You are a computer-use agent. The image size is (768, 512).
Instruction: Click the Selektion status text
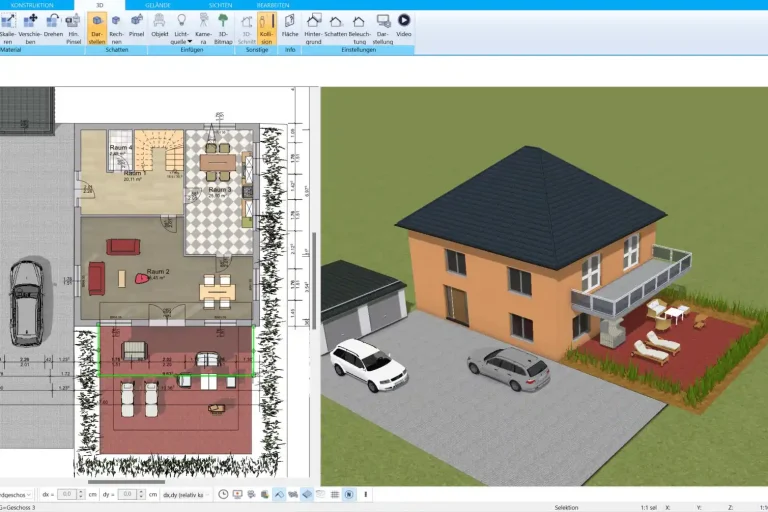click(566, 508)
